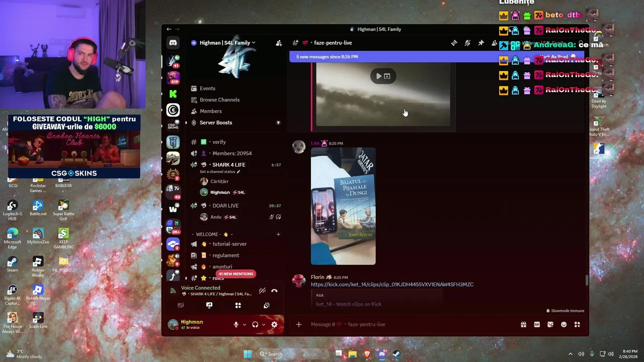Image resolution: width=644 pixels, height=362 pixels.
Task: Select the verify channel
Action: (x=235, y=142)
